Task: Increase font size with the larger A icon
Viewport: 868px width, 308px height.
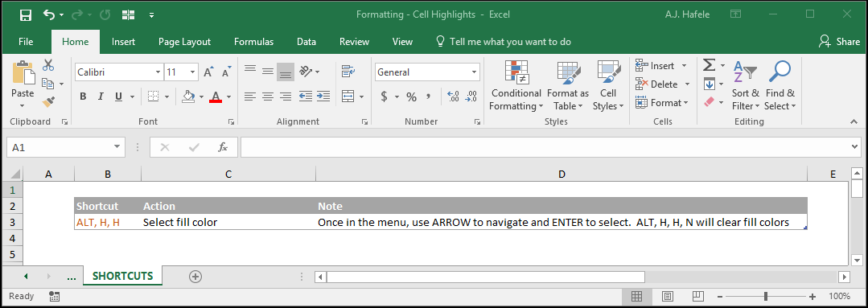Action: [208, 72]
